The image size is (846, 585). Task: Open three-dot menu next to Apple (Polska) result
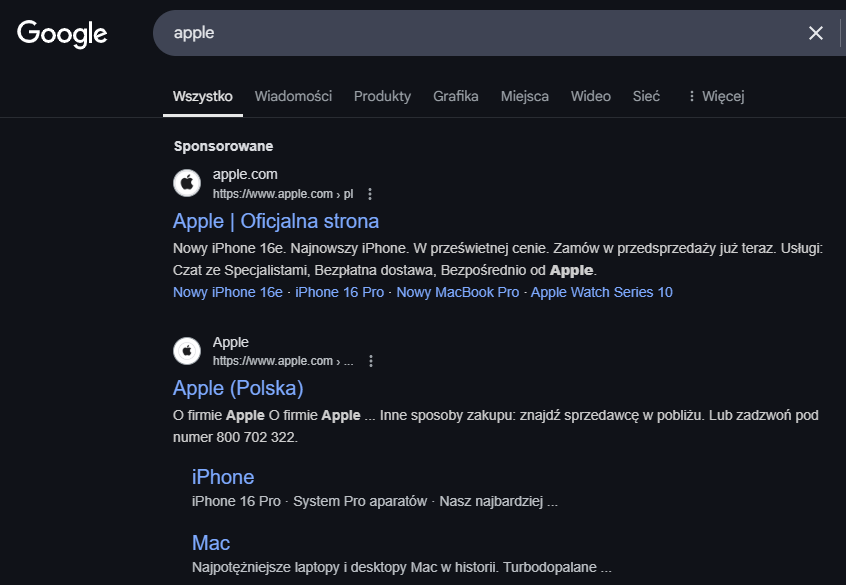coord(371,361)
